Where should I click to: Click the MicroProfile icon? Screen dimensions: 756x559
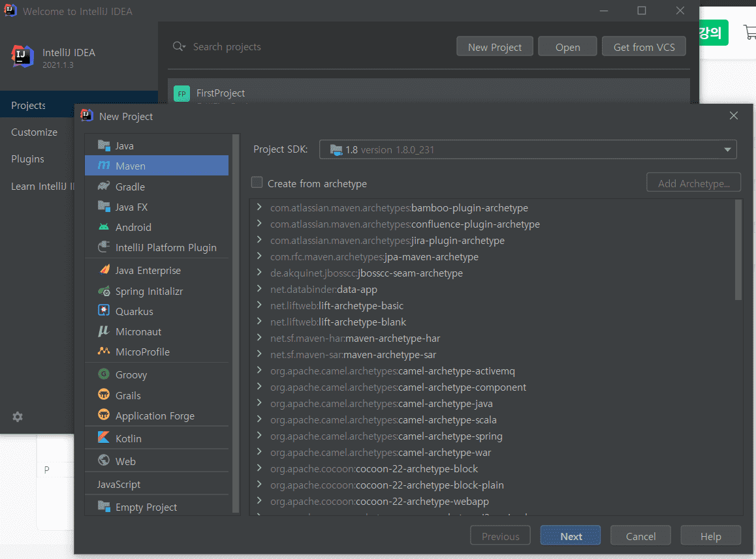[x=104, y=351]
